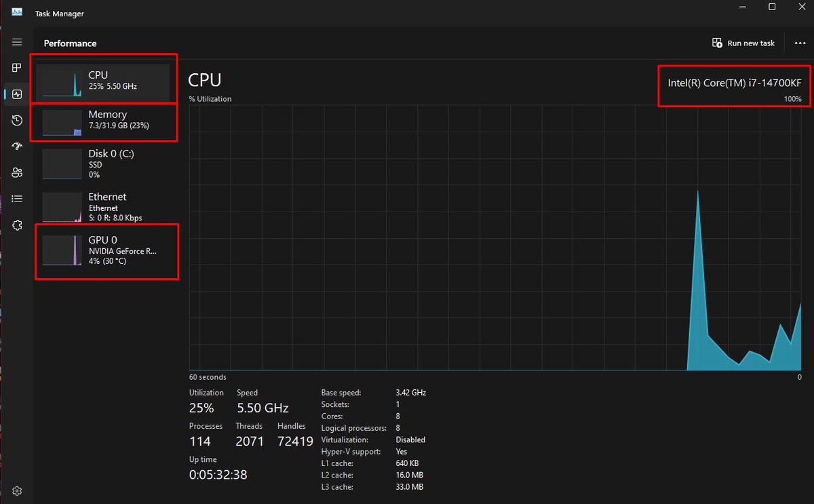The height and width of the screenshot is (504, 814).
Task: Click Run new task button
Action: tap(743, 43)
